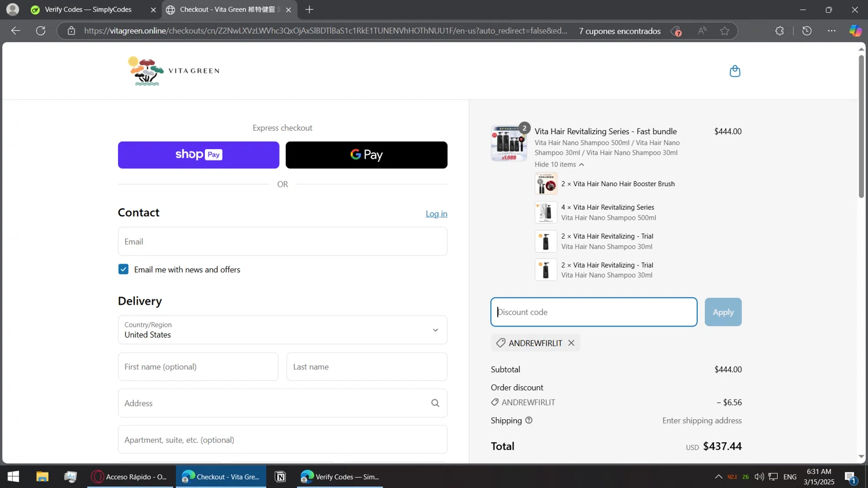Click the Vita Green logo
This screenshot has width=868, height=488.
[174, 71]
